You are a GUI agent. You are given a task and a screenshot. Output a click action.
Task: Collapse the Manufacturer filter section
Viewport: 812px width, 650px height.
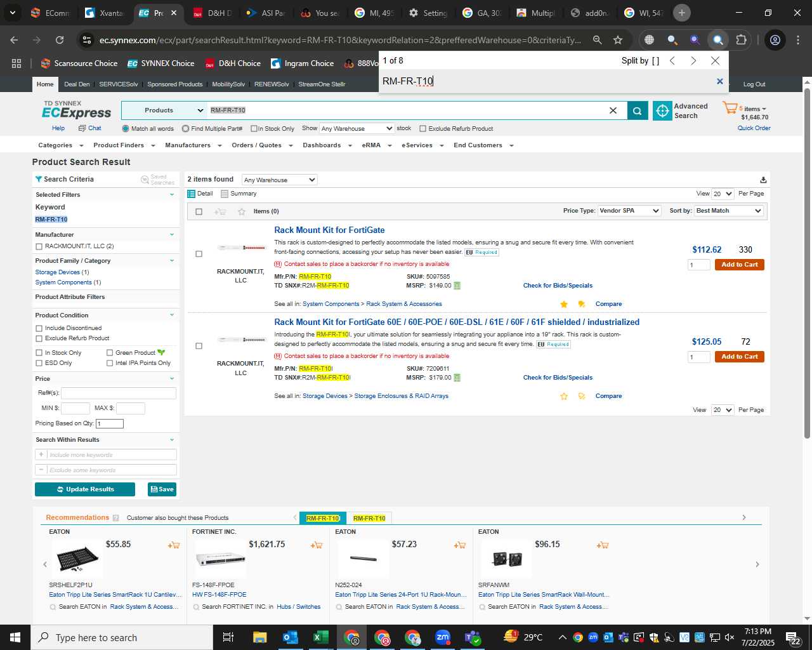pos(172,235)
